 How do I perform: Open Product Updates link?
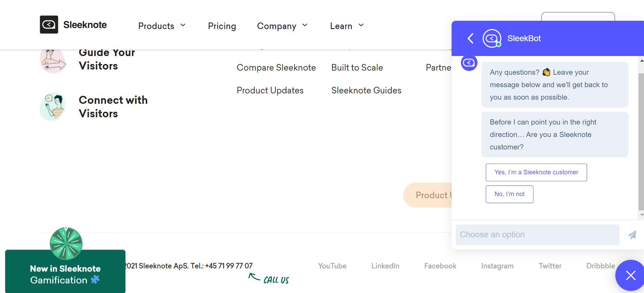point(270,90)
